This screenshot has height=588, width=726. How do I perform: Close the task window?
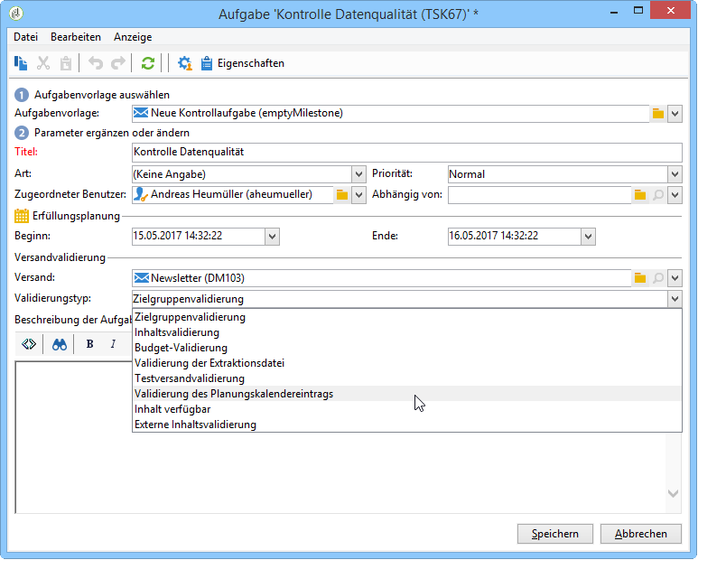point(670,11)
